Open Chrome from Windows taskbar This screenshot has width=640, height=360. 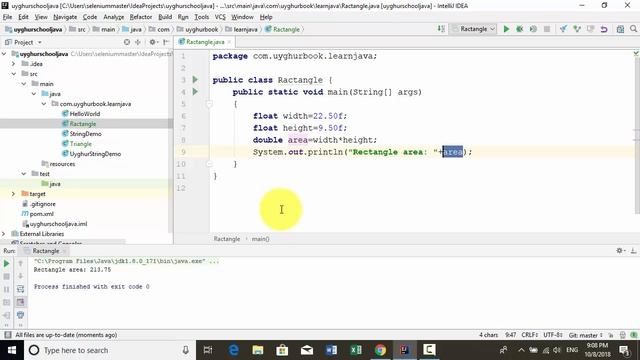tap(380, 350)
